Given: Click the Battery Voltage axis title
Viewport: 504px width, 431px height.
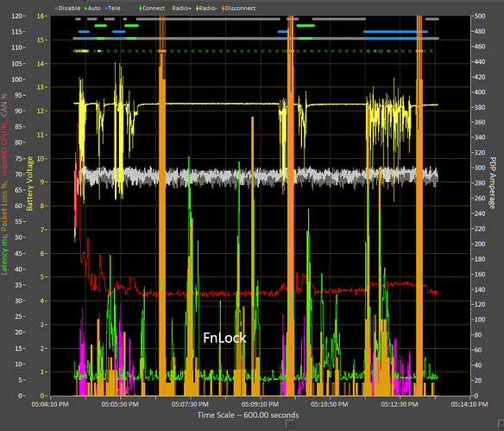Looking at the screenshot, I should click(30, 183).
